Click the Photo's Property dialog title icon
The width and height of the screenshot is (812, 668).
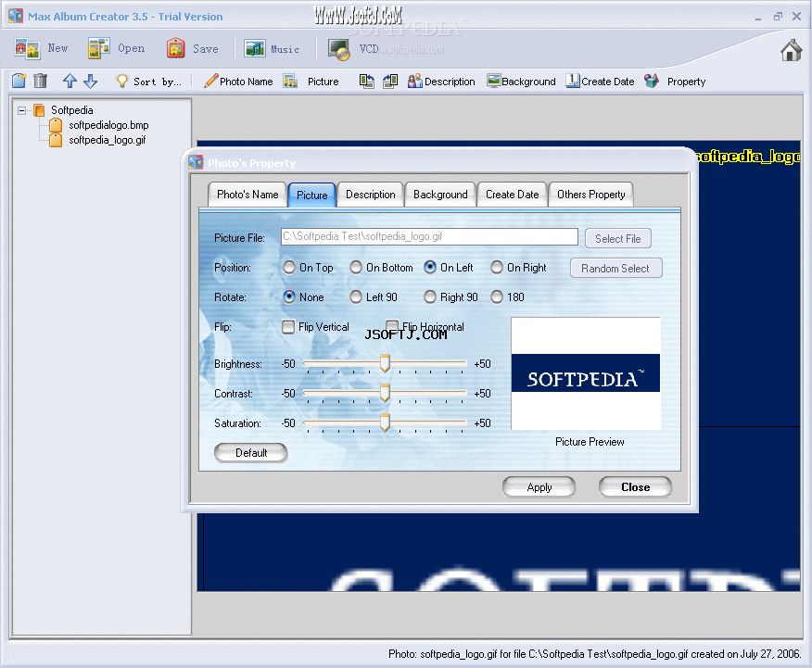tap(196, 162)
